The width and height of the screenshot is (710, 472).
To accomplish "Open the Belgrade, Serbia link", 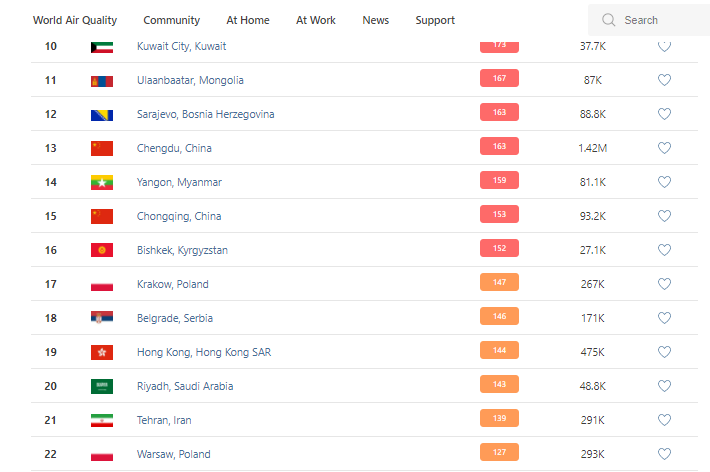I will [x=174, y=318].
